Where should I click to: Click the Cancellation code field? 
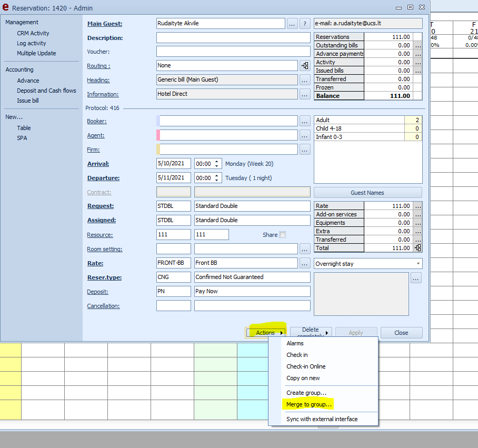point(173,306)
